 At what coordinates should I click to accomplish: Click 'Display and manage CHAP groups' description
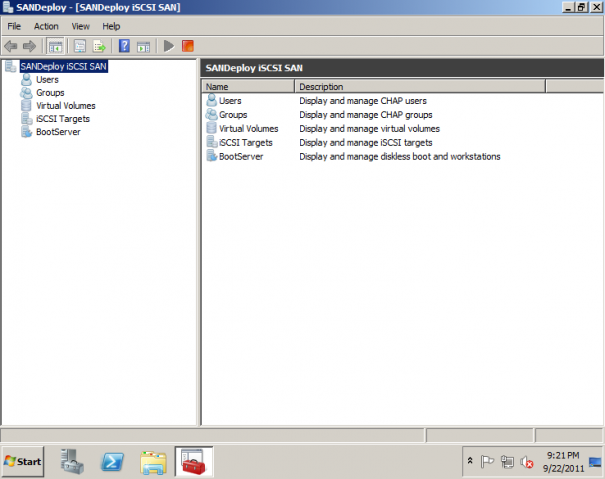(366, 115)
